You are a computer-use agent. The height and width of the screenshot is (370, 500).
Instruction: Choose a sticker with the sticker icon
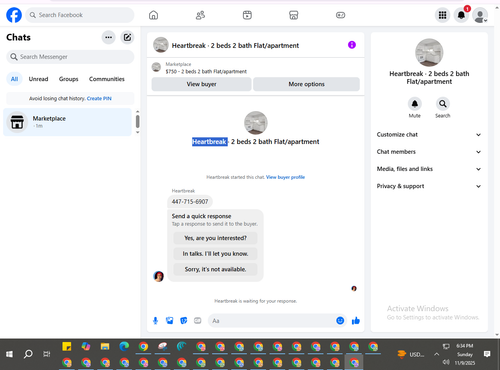pos(184,321)
